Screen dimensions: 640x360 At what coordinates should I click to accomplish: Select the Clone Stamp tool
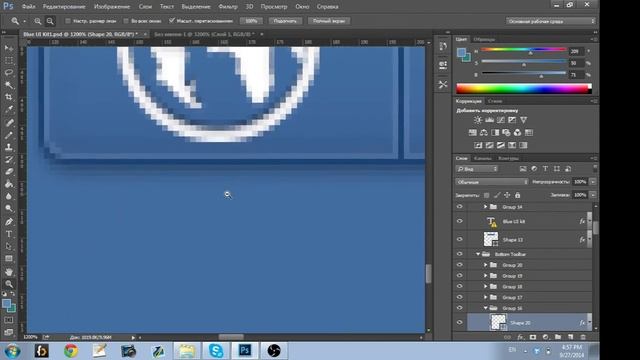click(9, 147)
